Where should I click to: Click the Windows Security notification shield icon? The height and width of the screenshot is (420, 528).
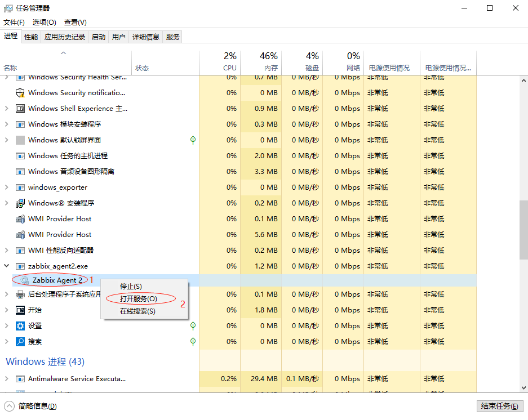coord(20,93)
